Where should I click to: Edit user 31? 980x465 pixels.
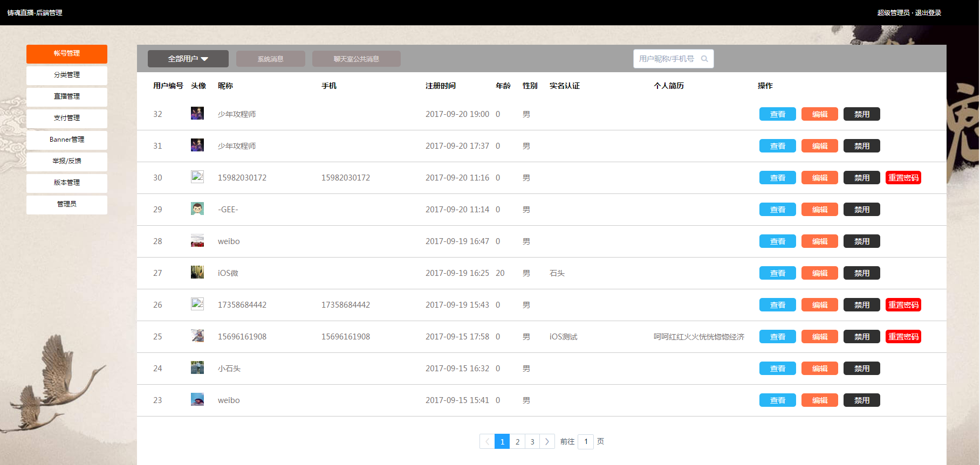[x=820, y=146]
